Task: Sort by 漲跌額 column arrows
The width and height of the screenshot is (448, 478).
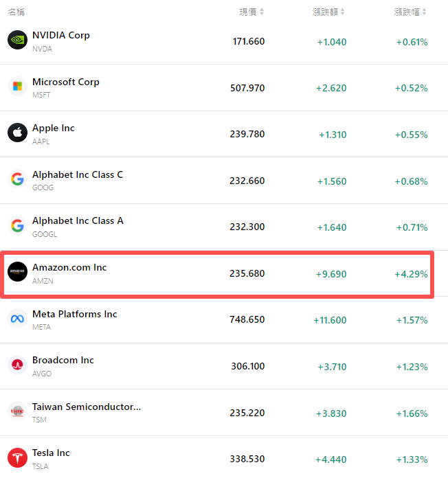Action: point(342,12)
